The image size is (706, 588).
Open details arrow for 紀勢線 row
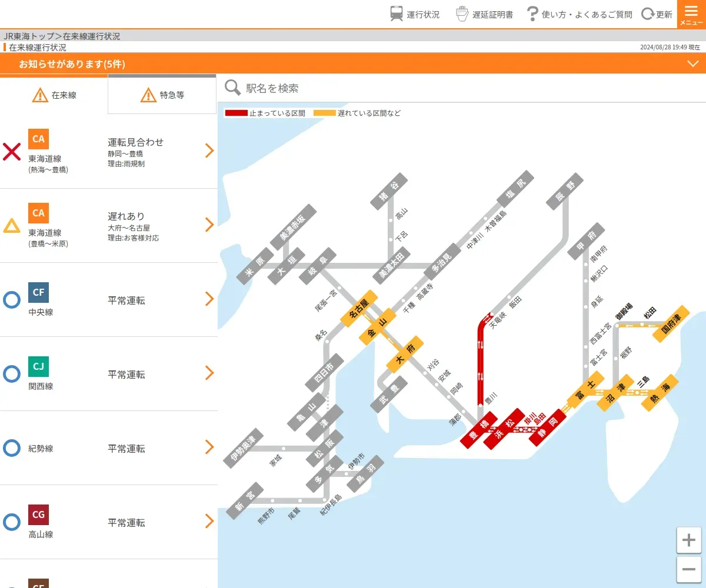[x=209, y=447]
